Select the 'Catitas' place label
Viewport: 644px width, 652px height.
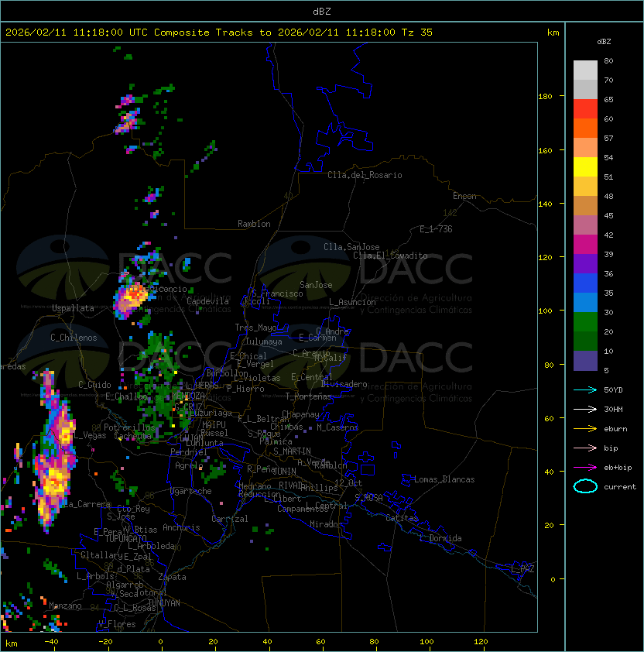(x=402, y=518)
